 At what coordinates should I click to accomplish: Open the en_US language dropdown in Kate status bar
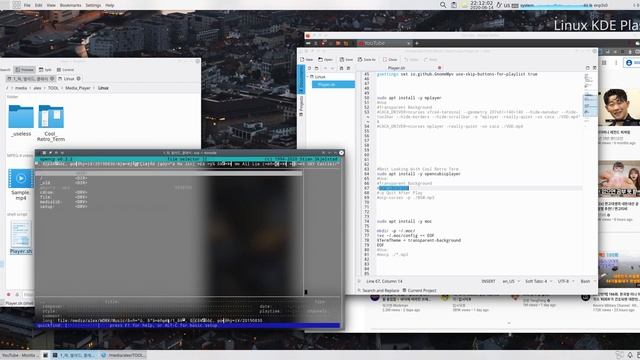[511, 281]
